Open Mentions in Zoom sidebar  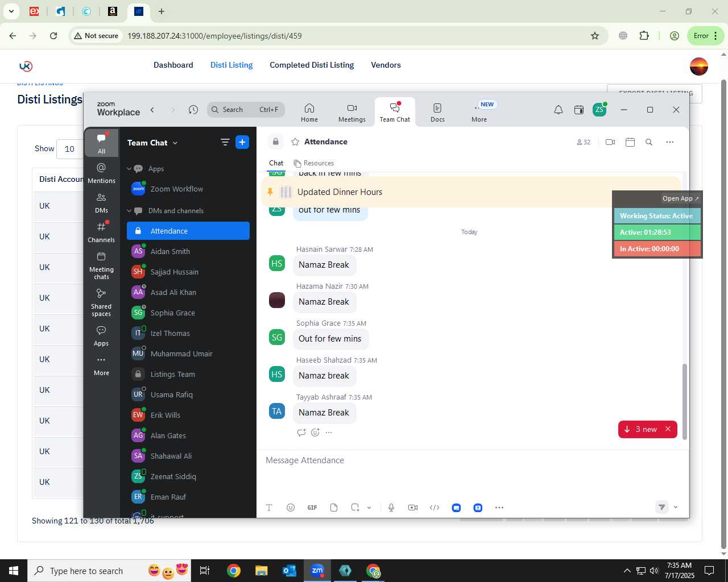102,173
